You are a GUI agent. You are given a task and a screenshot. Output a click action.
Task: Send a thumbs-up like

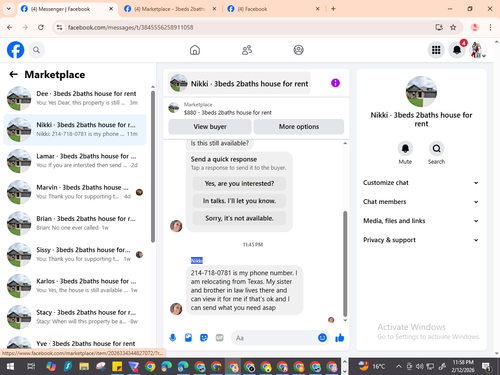pyautogui.click(x=340, y=338)
